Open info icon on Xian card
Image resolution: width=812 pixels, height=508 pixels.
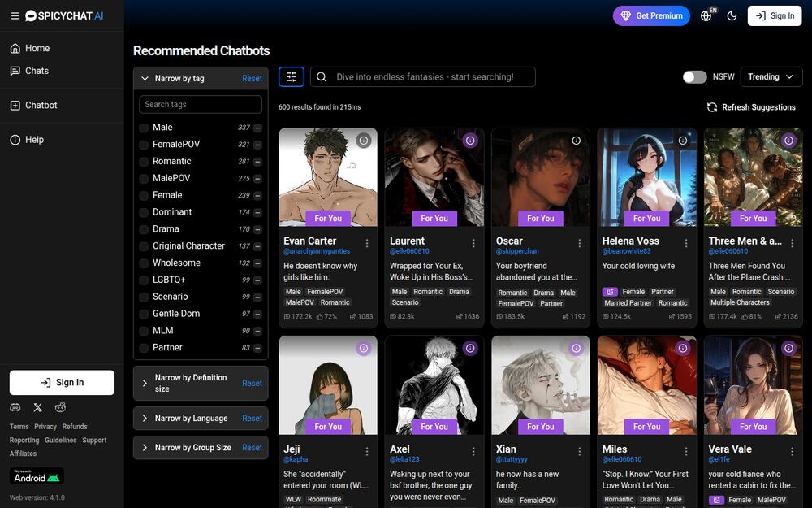[x=577, y=349]
